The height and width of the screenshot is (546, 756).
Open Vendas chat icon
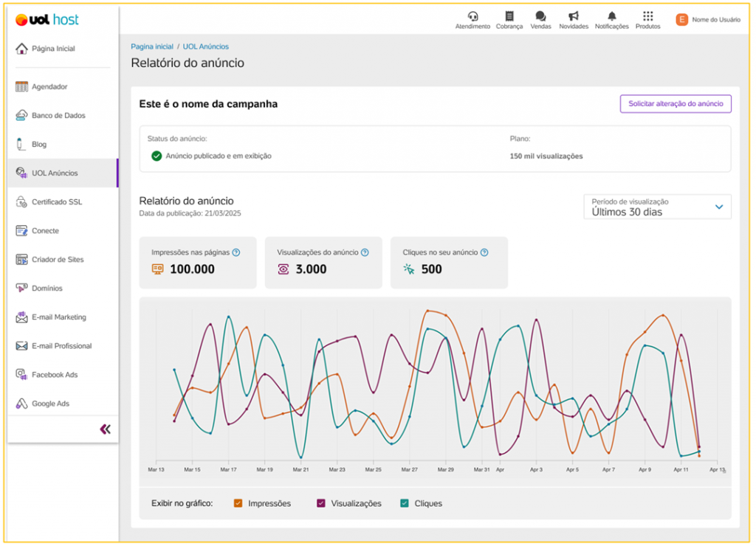coord(540,16)
